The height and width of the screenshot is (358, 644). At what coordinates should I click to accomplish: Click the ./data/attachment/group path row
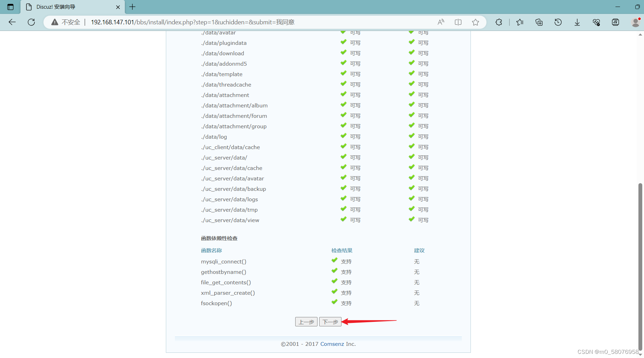(234, 127)
